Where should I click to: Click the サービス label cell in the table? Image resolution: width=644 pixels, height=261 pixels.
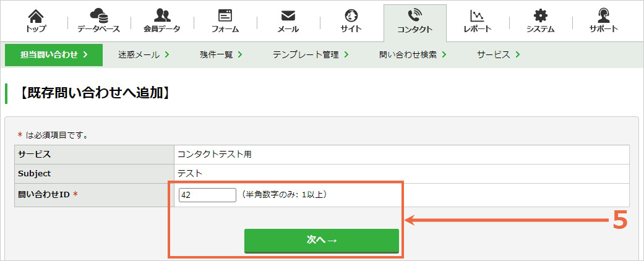tap(94, 155)
